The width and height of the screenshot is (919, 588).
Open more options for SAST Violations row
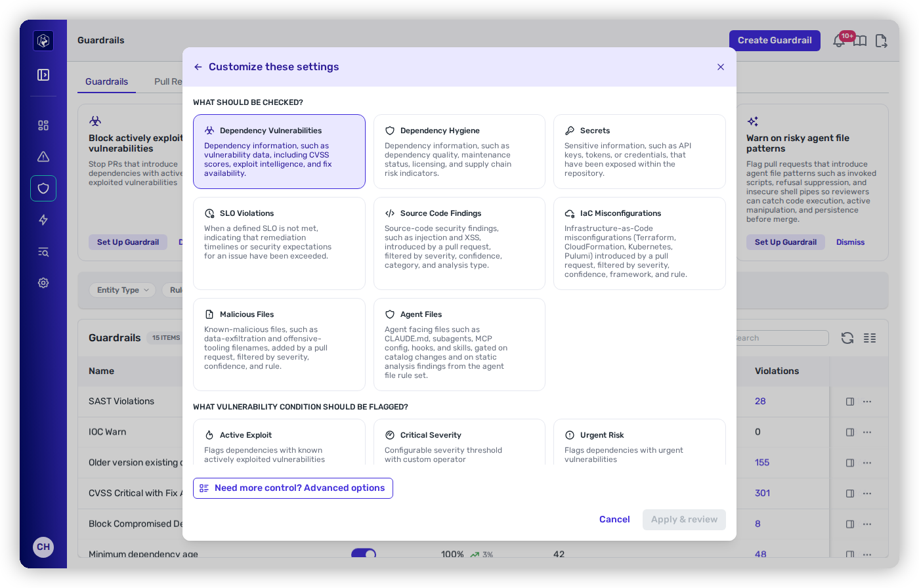point(867,402)
